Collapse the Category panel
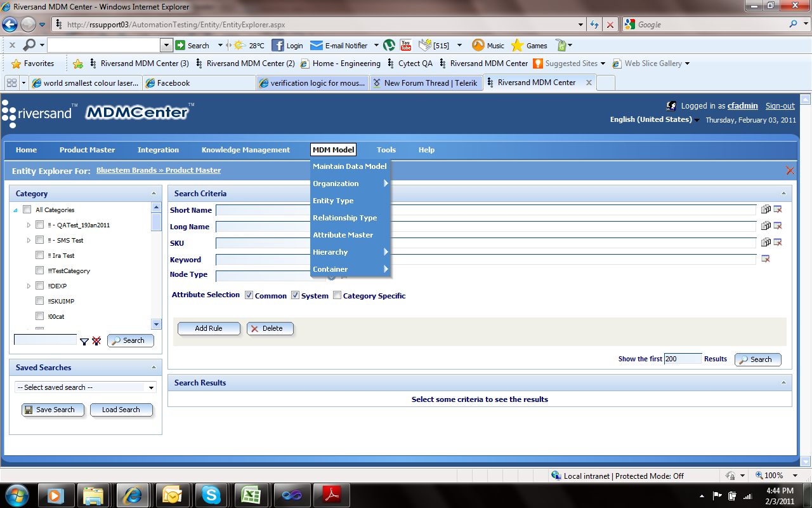Image resolution: width=812 pixels, height=508 pixels. 154,194
